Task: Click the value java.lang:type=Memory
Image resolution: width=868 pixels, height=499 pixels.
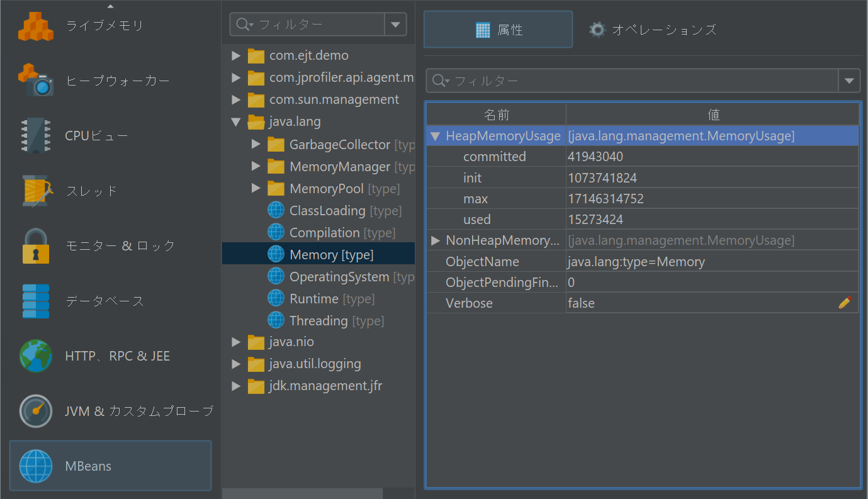Action: 636,261
